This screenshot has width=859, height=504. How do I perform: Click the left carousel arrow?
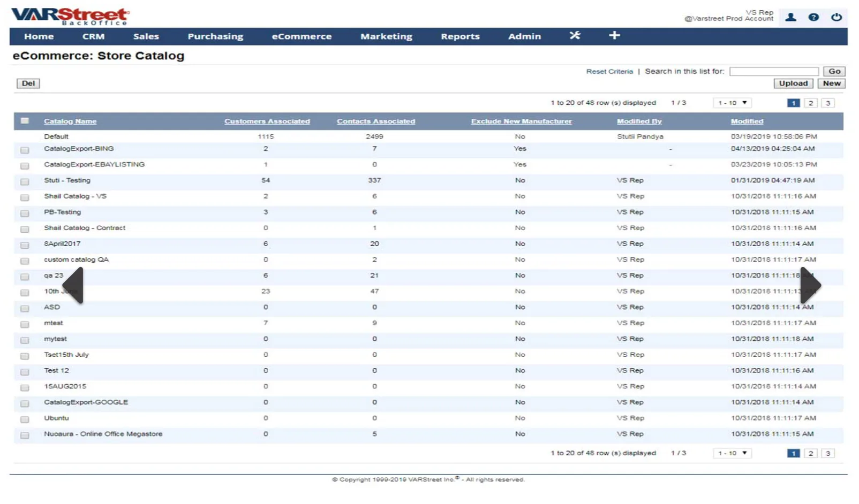(x=73, y=285)
